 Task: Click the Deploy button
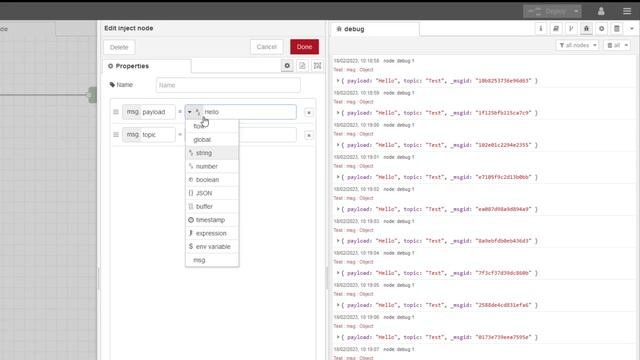(x=547, y=11)
